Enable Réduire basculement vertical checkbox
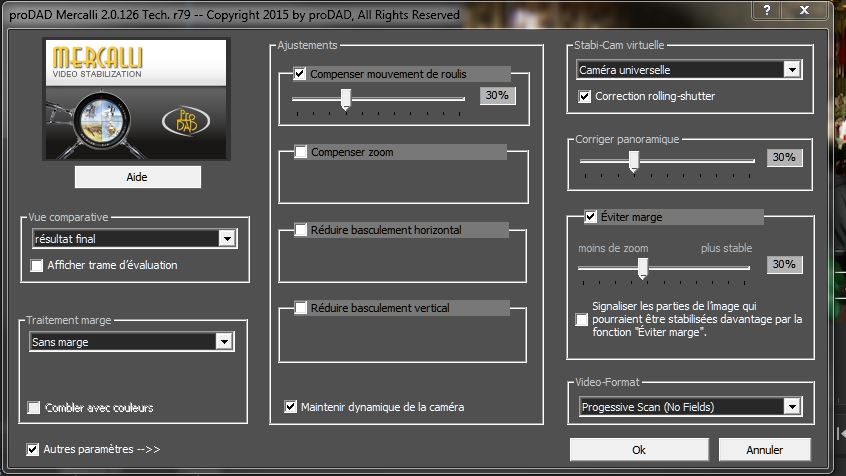Viewport: 846px width, 476px height. point(301,308)
